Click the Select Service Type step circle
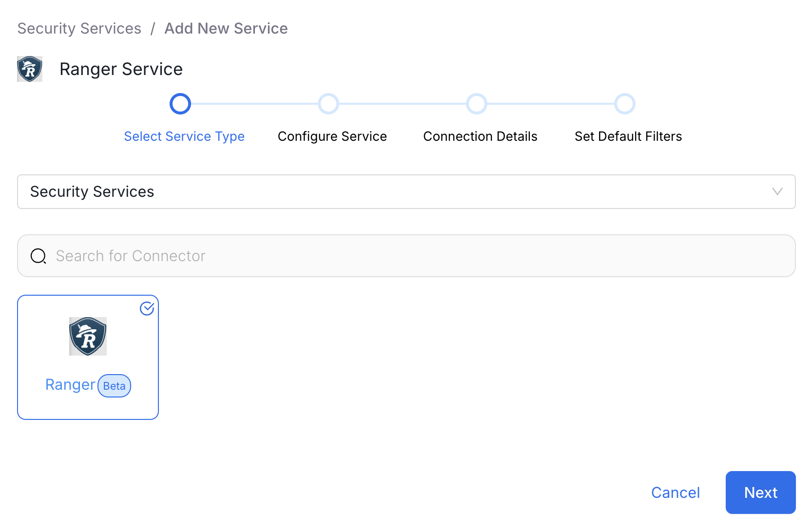This screenshot has height=530, width=812. (180, 103)
